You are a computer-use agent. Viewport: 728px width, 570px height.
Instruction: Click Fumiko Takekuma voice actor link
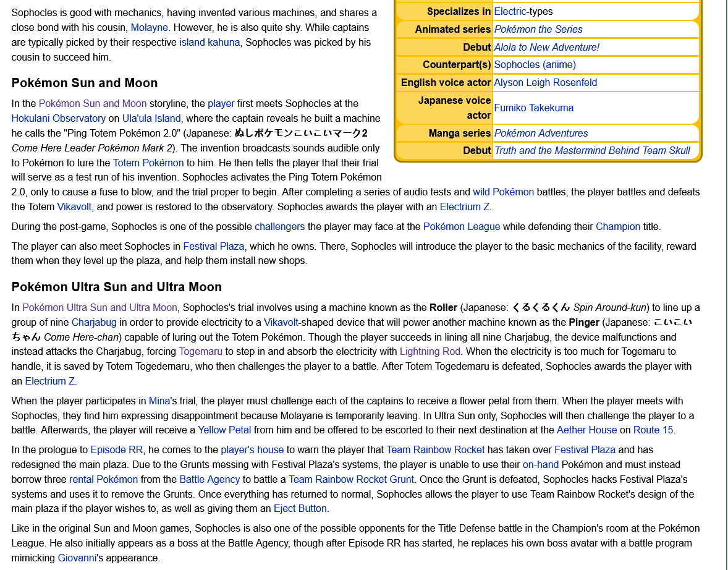click(x=533, y=108)
